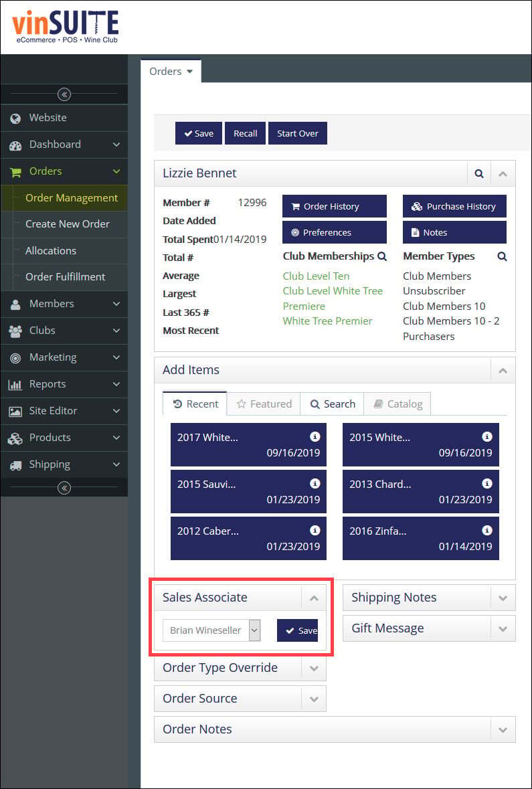The height and width of the screenshot is (789, 532).
Task: Click the Start Over button
Action: (x=298, y=133)
